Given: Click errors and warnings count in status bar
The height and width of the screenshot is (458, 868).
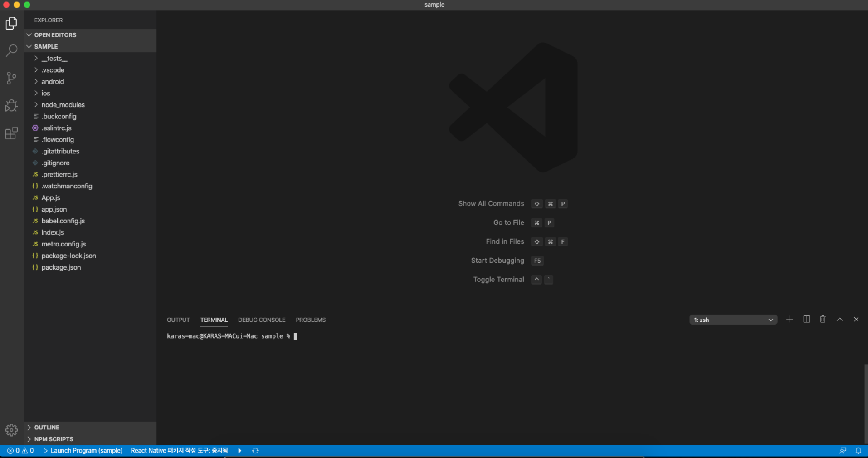Looking at the screenshot, I should (20, 451).
